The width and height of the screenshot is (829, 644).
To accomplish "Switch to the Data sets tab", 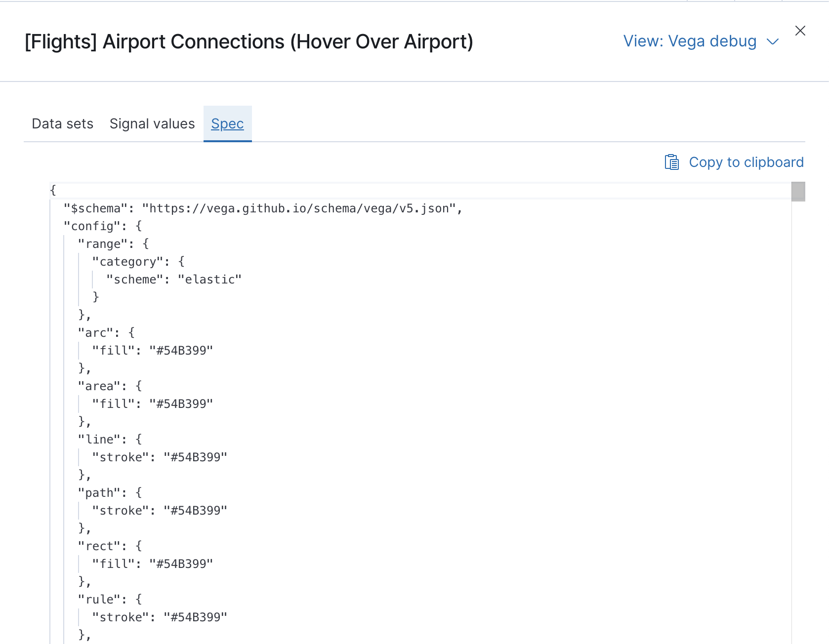I will point(62,123).
